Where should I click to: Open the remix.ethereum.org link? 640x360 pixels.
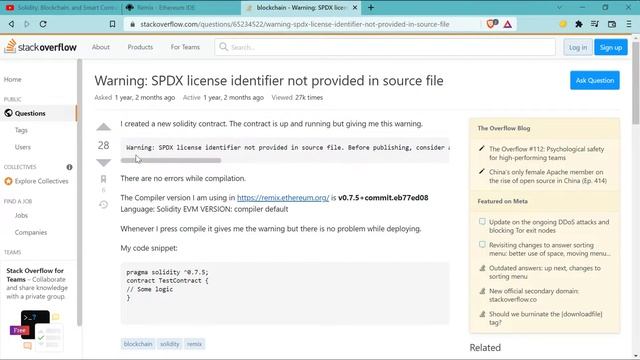pyautogui.click(x=283, y=198)
